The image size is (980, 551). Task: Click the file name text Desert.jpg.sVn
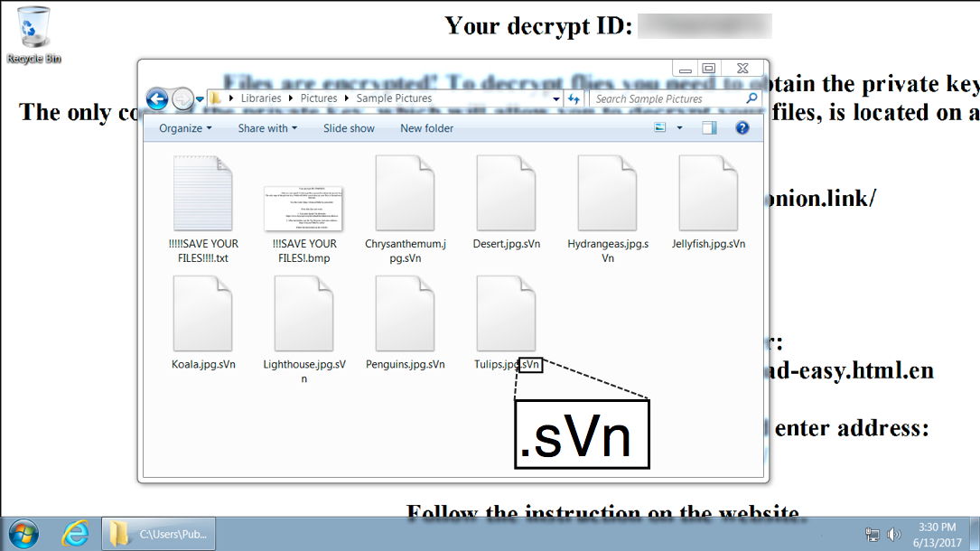pos(506,244)
